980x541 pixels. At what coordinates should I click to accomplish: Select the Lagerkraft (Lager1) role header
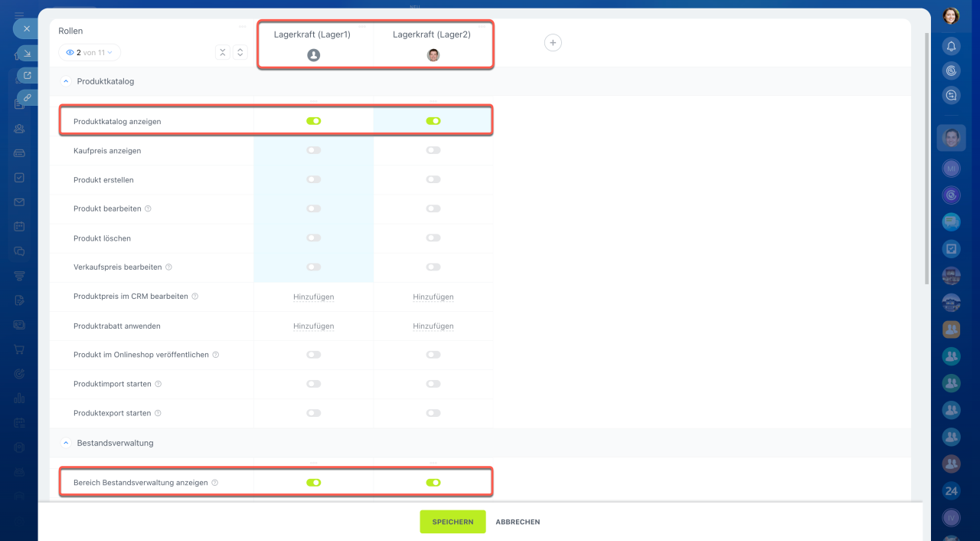(x=312, y=34)
